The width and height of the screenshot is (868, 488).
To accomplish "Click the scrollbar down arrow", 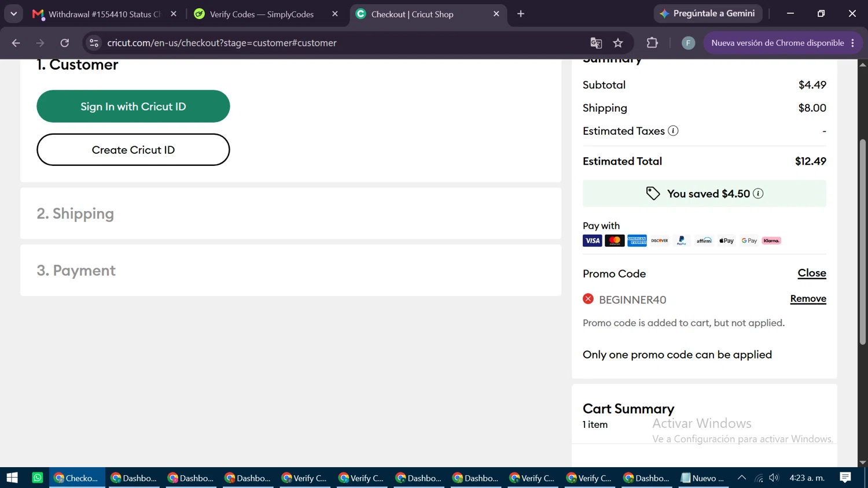I will pyautogui.click(x=863, y=462).
